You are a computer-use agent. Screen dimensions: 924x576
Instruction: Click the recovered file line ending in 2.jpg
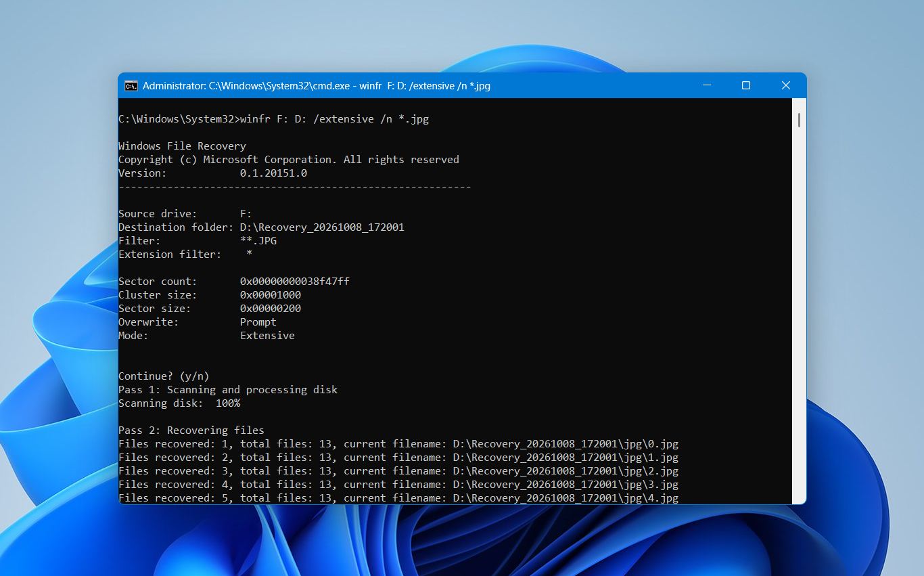(398, 471)
